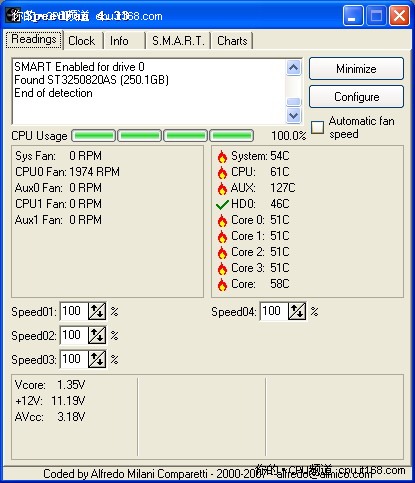The height and width of the screenshot is (483, 415).
Task: Click the green checkmark next to HD0
Action: tap(222, 204)
